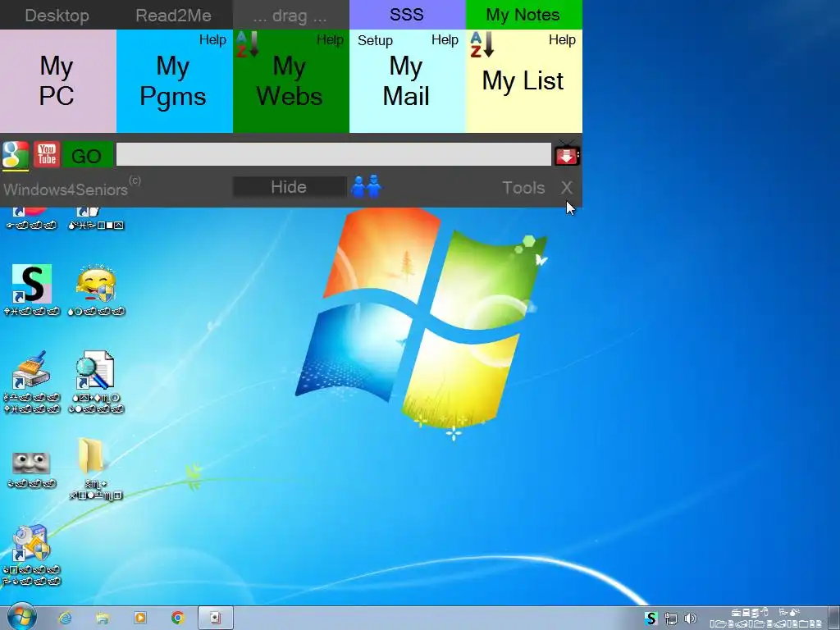Click A-Z sort icon on My List

tap(482, 44)
